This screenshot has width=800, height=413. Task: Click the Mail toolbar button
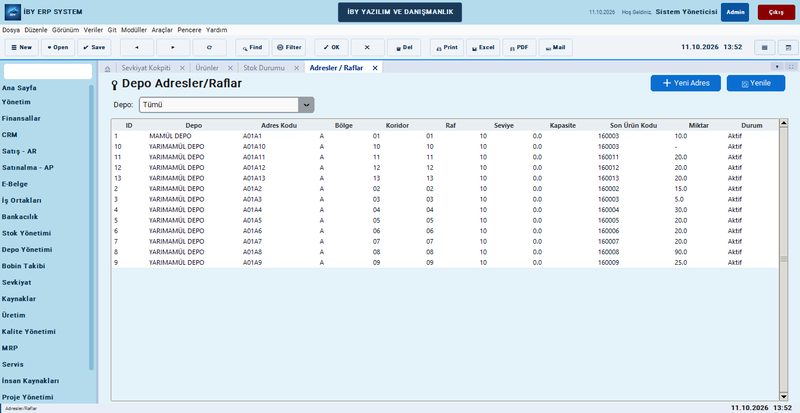556,47
